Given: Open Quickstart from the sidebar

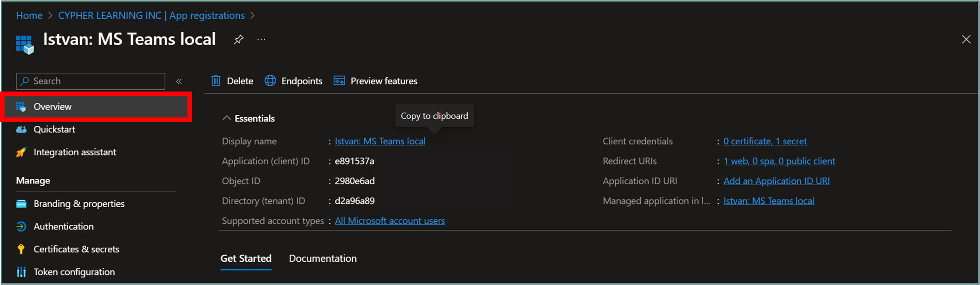Looking at the screenshot, I should pos(54,129).
